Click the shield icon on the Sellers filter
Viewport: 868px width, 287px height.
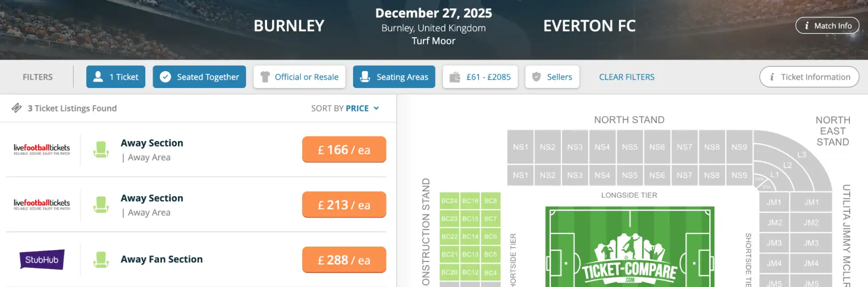[x=536, y=77]
